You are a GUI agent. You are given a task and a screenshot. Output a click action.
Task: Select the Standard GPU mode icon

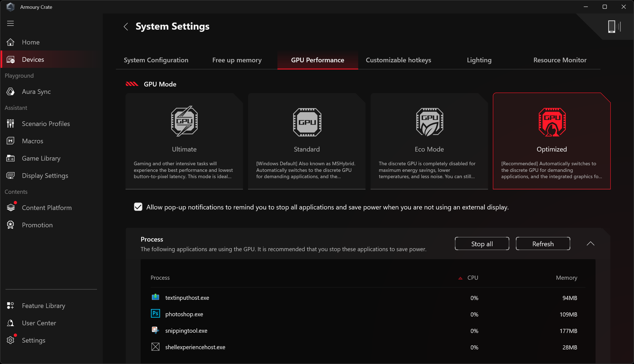307,122
